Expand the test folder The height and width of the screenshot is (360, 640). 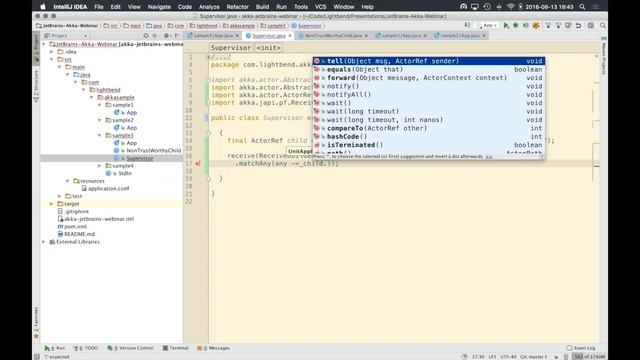60,196
